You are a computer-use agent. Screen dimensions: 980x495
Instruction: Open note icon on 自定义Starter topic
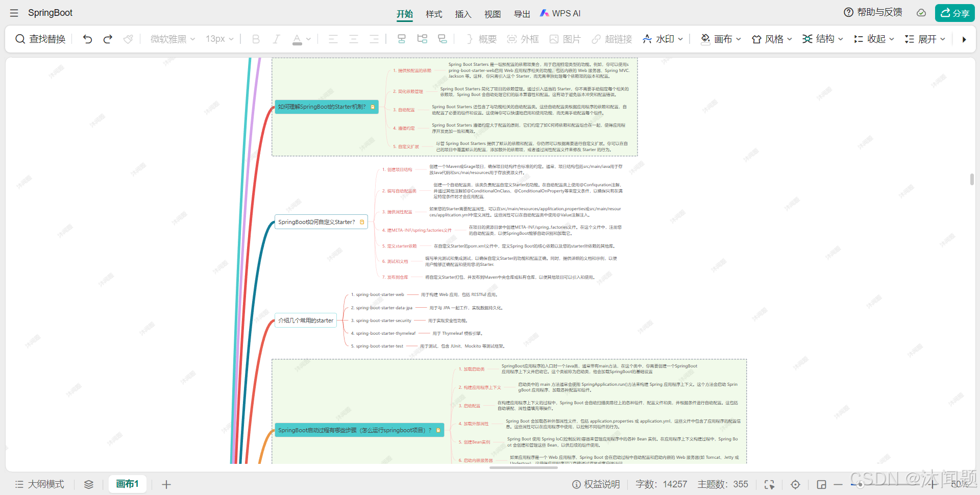pyautogui.click(x=362, y=222)
